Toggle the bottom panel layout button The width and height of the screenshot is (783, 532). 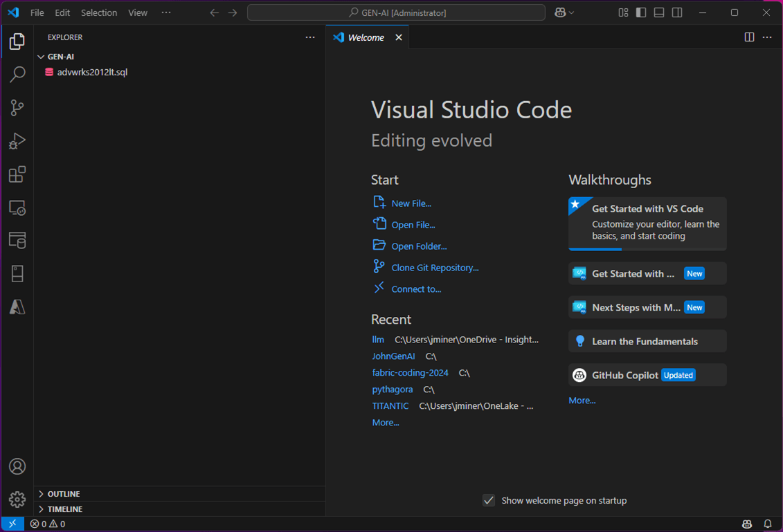[659, 12]
